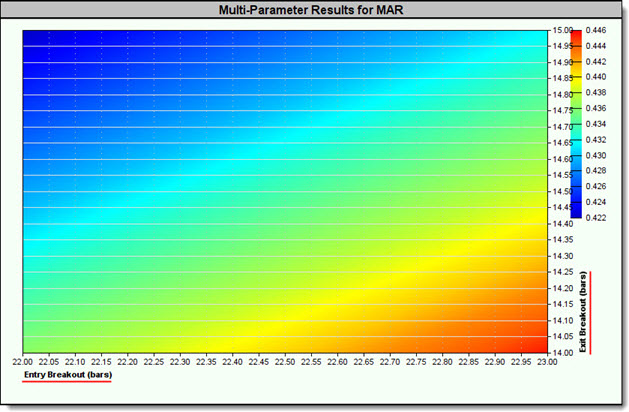This screenshot has width=629, height=412.
Task: Select the 22.75 x-axis tick label
Action: click(416, 361)
